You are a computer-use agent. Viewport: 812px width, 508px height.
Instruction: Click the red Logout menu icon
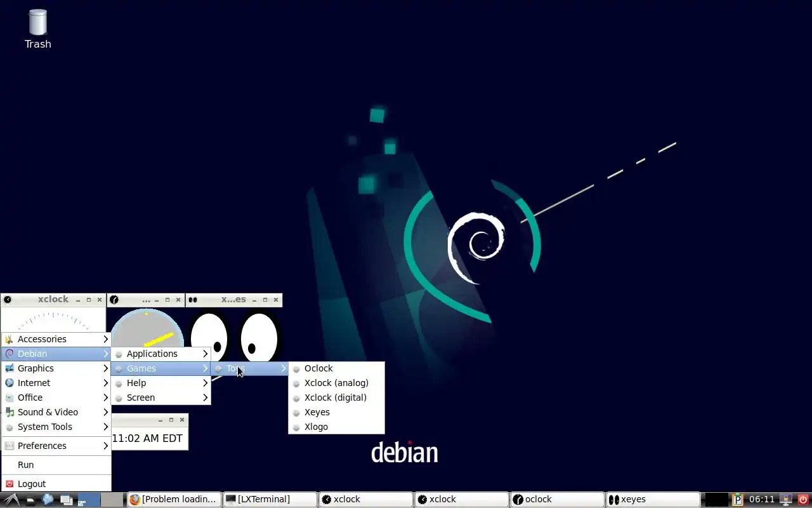tap(10, 484)
